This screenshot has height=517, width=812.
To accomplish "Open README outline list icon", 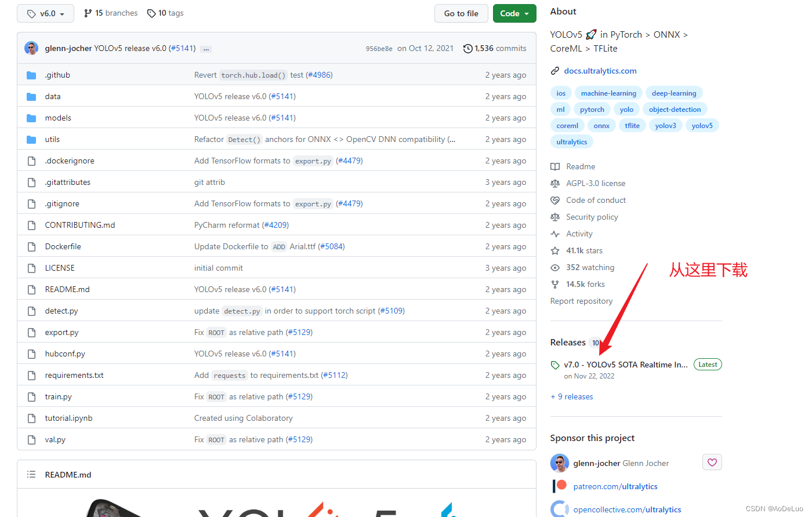I will (x=31, y=474).
